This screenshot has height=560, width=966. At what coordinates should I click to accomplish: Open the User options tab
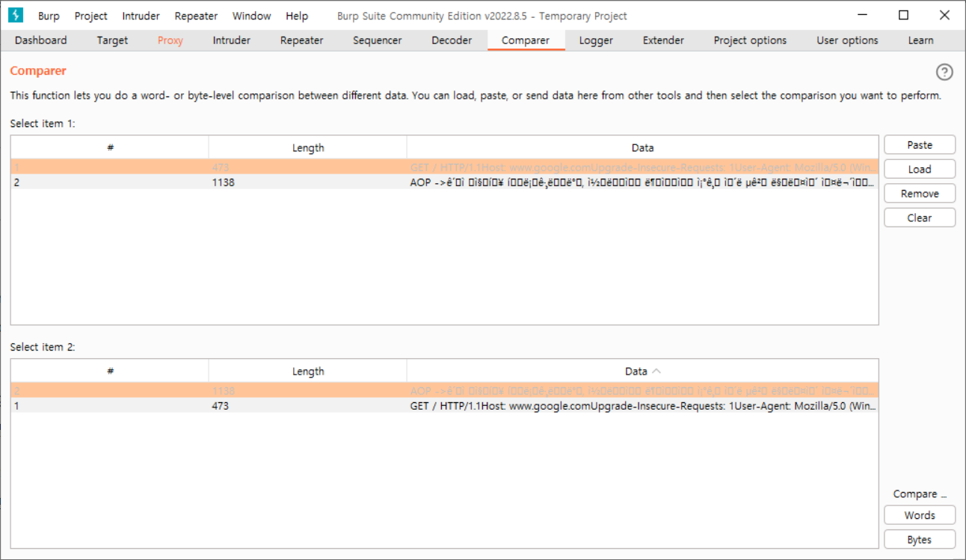point(847,40)
